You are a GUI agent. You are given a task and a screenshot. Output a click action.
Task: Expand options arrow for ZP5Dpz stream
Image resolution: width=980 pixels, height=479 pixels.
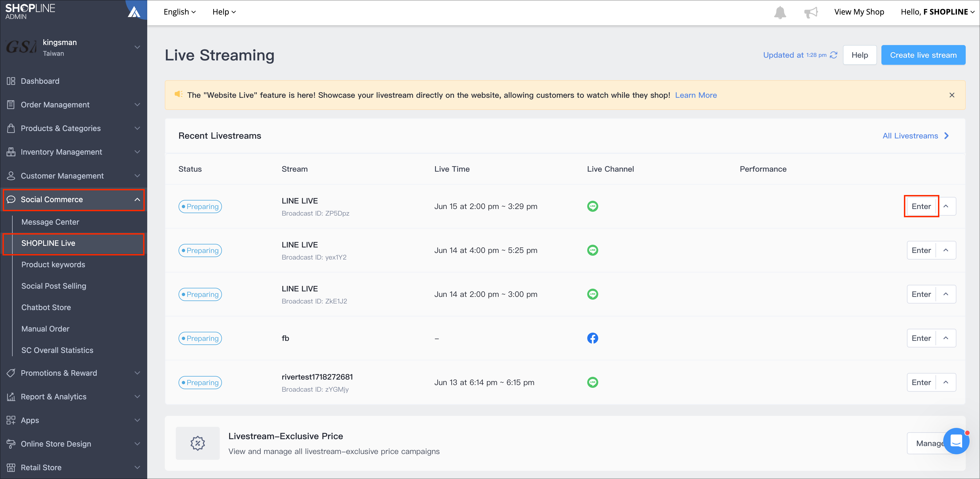tap(946, 206)
